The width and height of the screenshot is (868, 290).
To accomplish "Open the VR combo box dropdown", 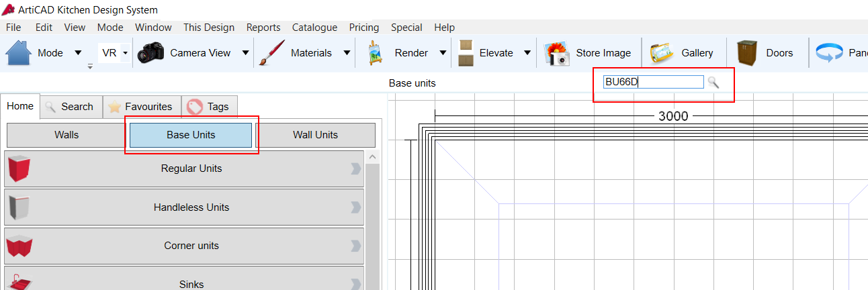I will coord(125,53).
